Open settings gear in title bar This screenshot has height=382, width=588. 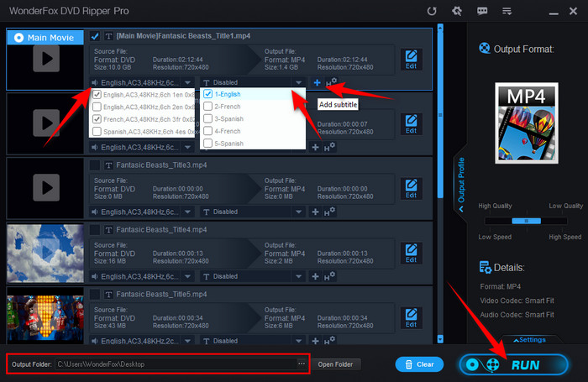[x=457, y=11]
